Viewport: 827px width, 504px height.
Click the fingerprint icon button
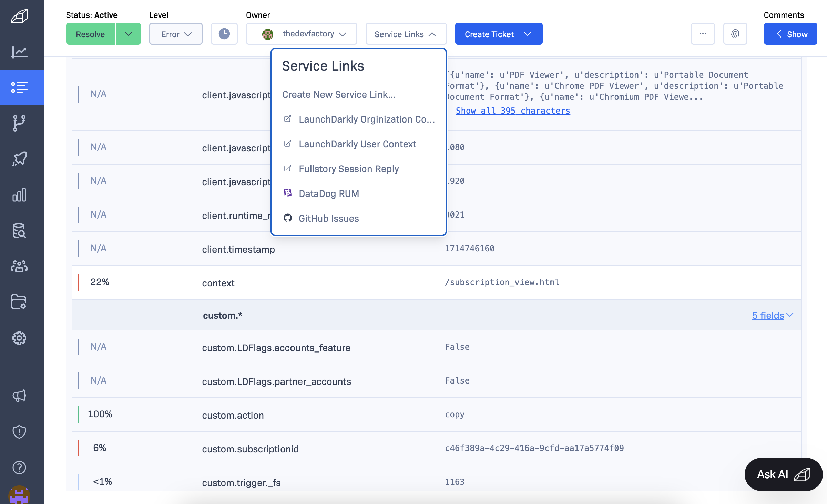tap(735, 34)
